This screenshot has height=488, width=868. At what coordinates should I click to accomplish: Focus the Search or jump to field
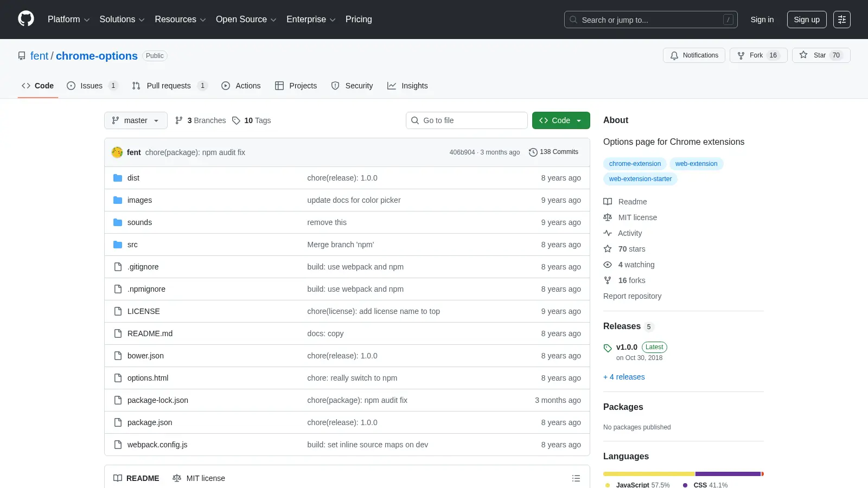651,20
